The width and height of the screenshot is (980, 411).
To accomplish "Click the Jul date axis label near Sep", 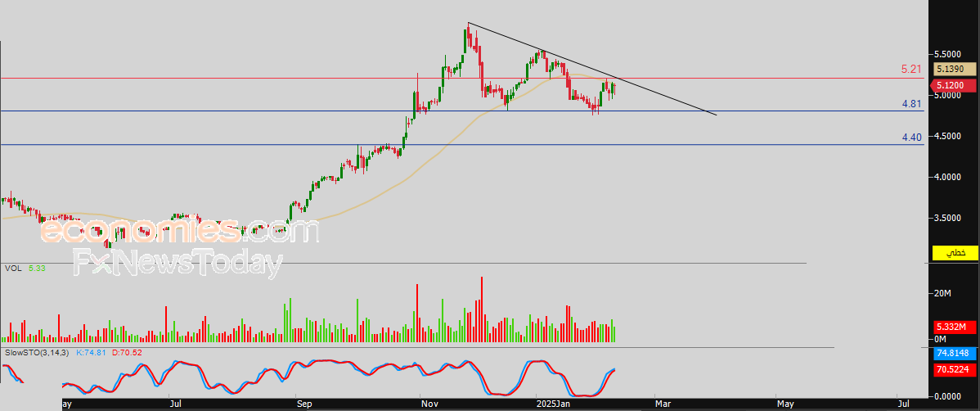I will pos(176,404).
